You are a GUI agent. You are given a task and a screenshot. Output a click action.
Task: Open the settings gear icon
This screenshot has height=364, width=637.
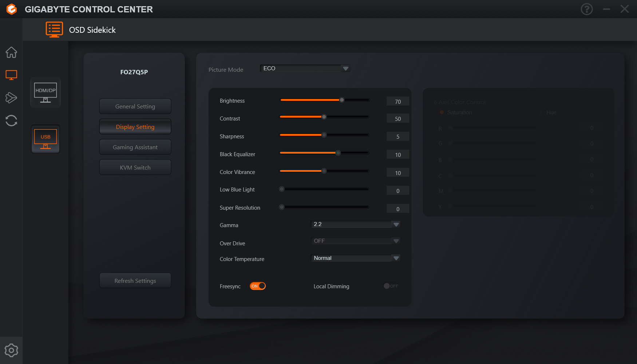[11, 351]
